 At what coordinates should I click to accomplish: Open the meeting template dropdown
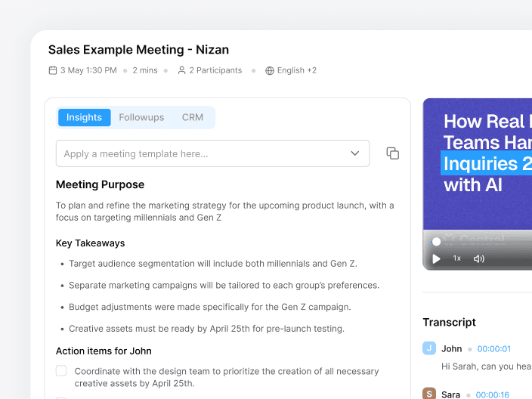213,153
